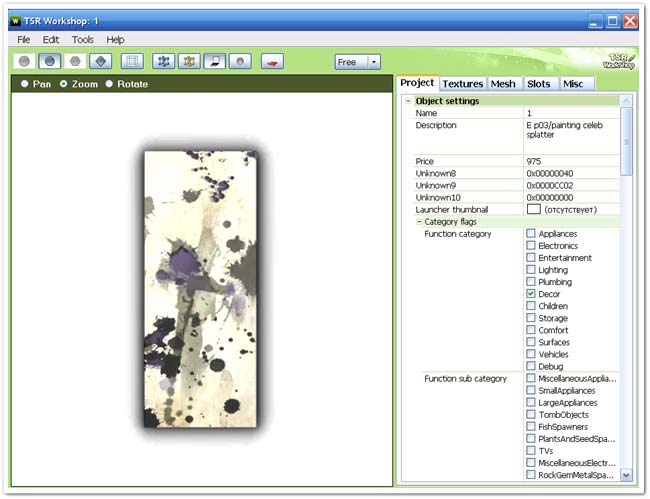Toggle the floor shadow display icon
The width and height of the screenshot is (650, 499).
pyautogui.click(x=215, y=61)
